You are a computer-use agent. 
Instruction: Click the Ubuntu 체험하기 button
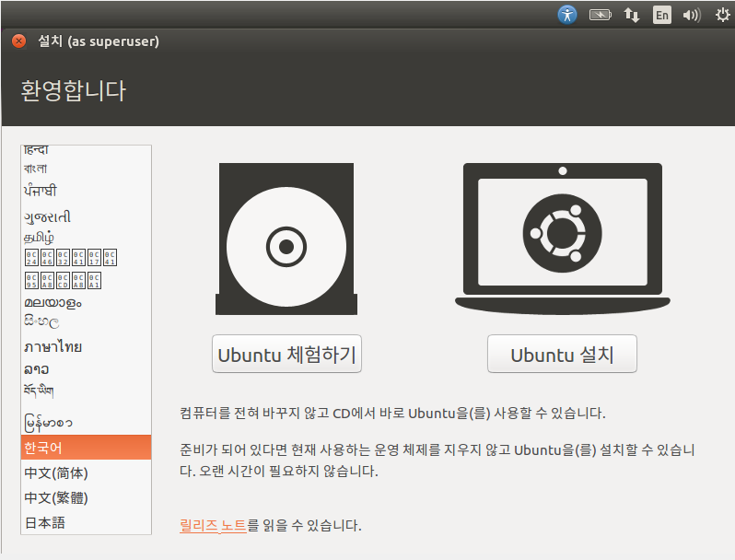click(286, 354)
